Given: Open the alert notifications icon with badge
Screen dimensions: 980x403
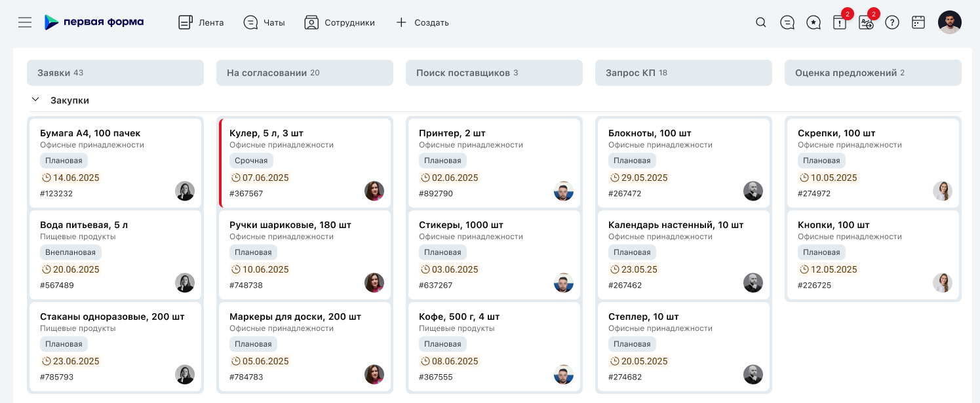Looking at the screenshot, I should pos(840,23).
